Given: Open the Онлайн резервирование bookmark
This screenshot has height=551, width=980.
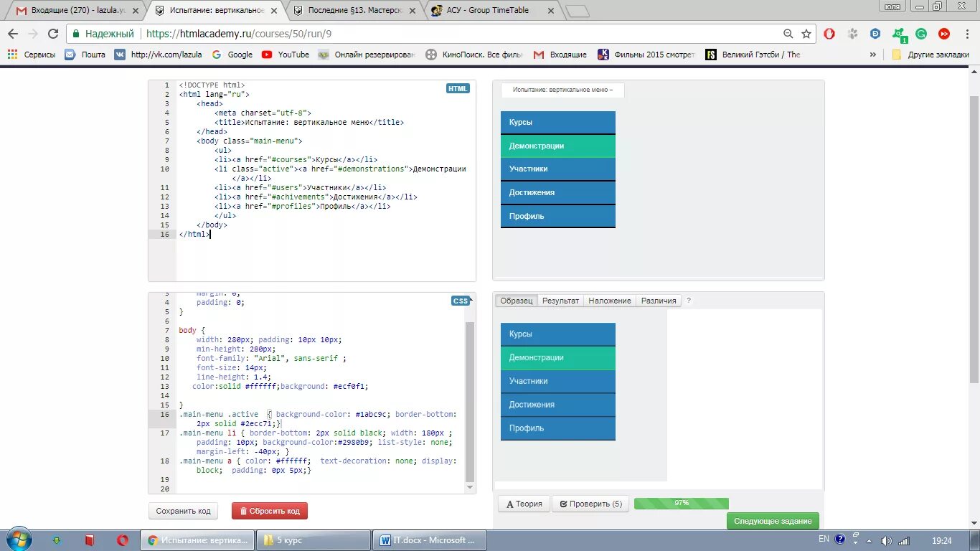Looking at the screenshot, I should [x=367, y=55].
